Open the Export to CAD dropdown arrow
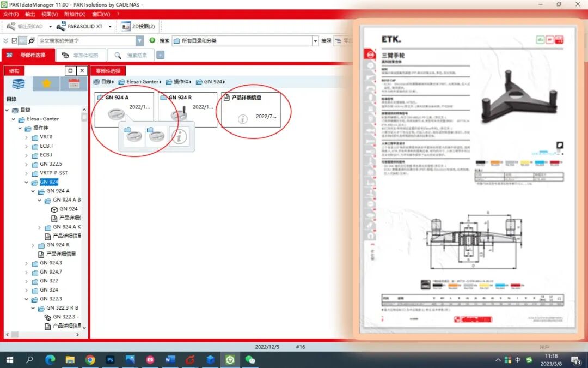 coord(50,27)
